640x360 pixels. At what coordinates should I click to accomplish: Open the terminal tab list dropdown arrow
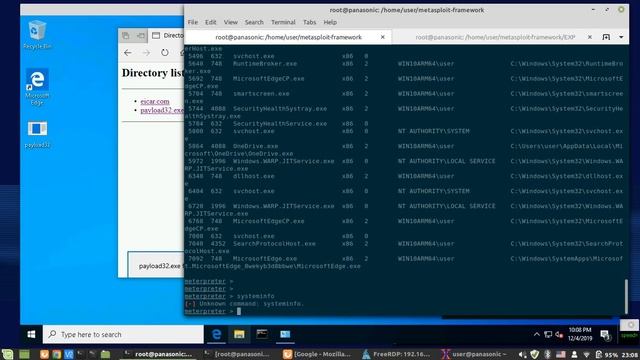click(x=621, y=37)
